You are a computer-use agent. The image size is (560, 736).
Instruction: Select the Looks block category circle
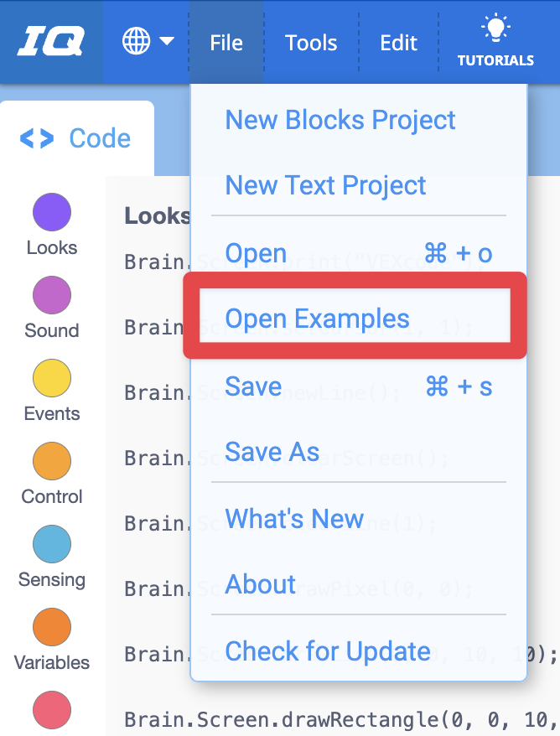[x=51, y=212]
